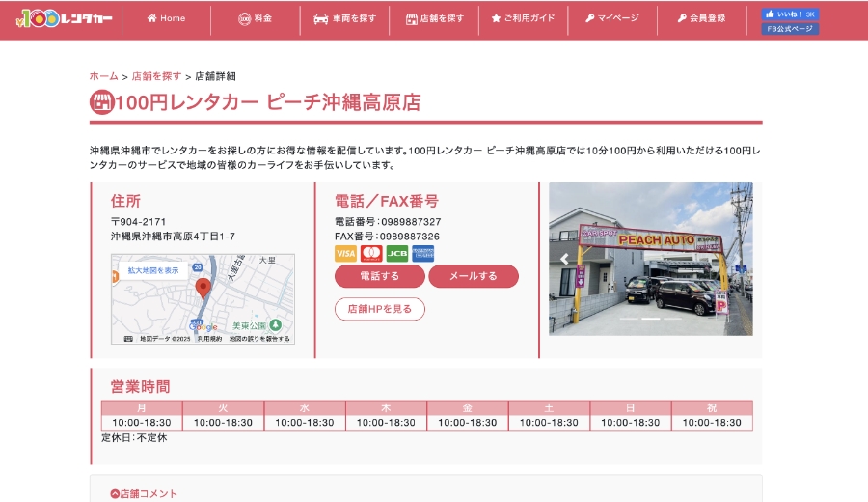Click the address 沖縄県沖縄市高原4丁目1-7
Screen dimensions: 868x502
[173, 237]
